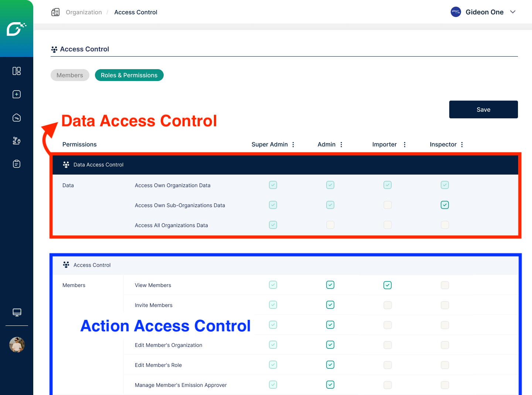Switch to the Members tab
Screen dimensions: 532x395
point(70,75)
